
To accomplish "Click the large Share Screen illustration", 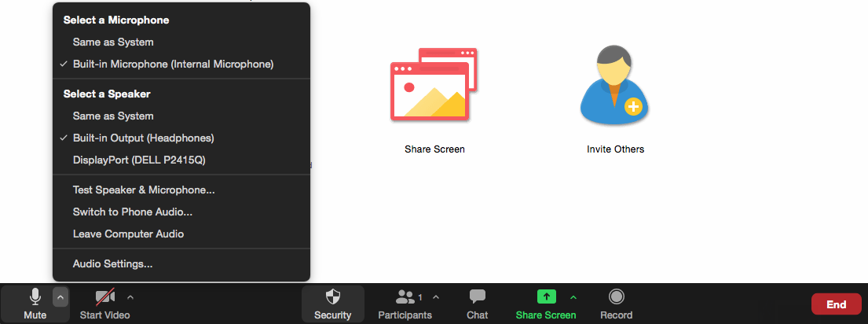I will [434, 83].
